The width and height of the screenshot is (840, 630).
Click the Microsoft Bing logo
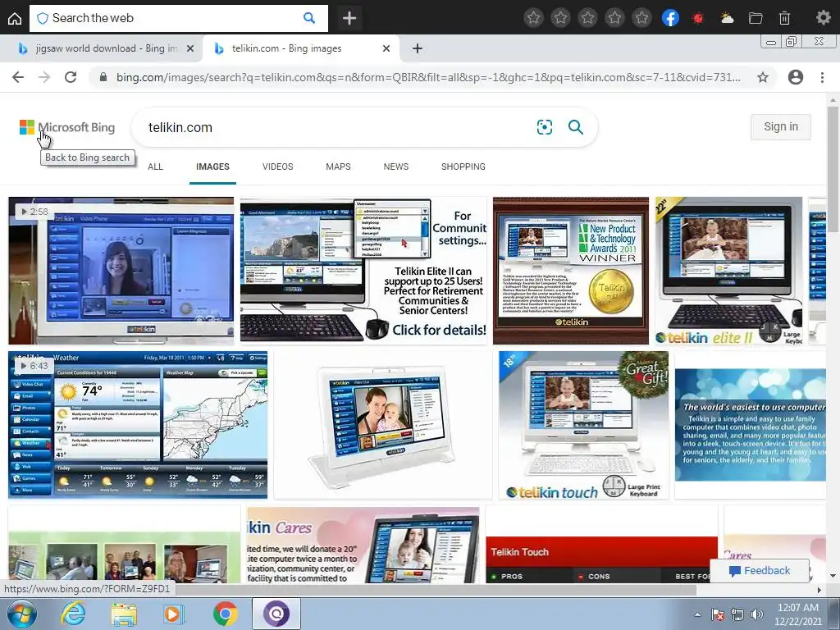click(67, 127)
